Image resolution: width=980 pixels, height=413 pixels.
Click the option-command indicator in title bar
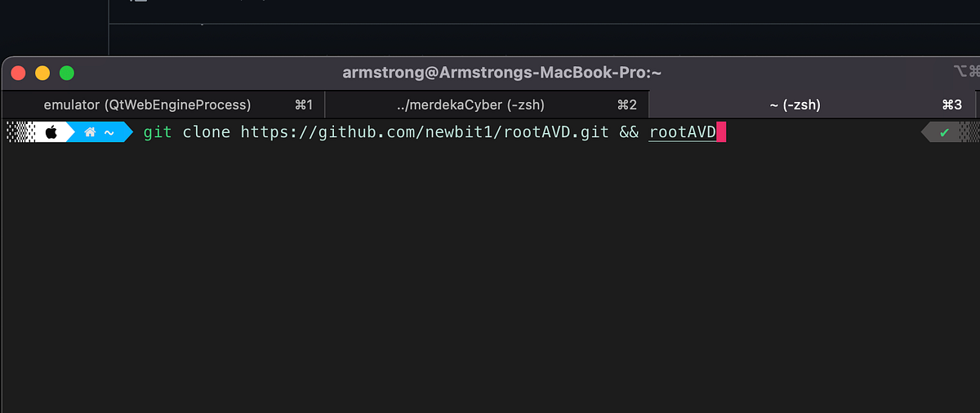point(966,73)
